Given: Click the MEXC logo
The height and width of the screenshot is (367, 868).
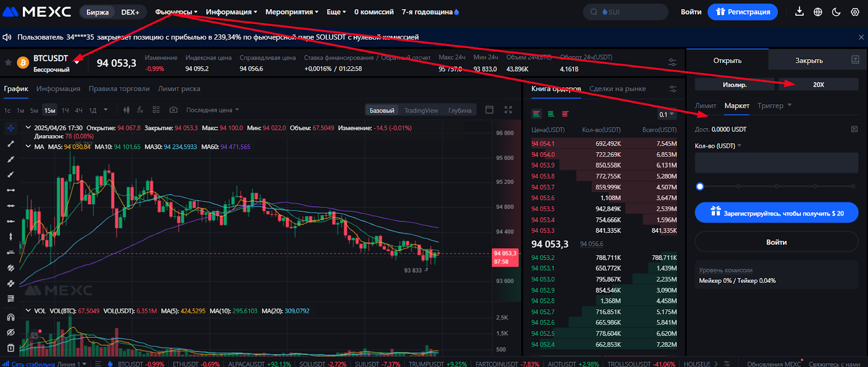Looking at the screenshot, I should [x=37, y=11].
